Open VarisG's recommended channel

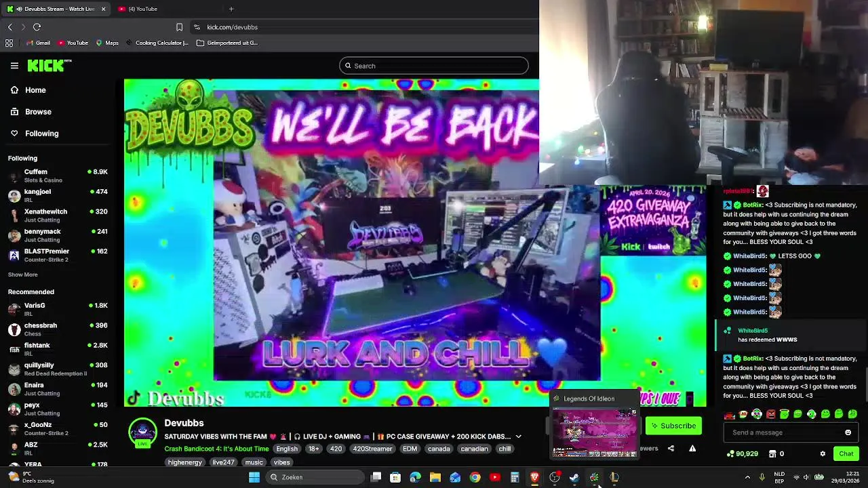pos(58,309)
